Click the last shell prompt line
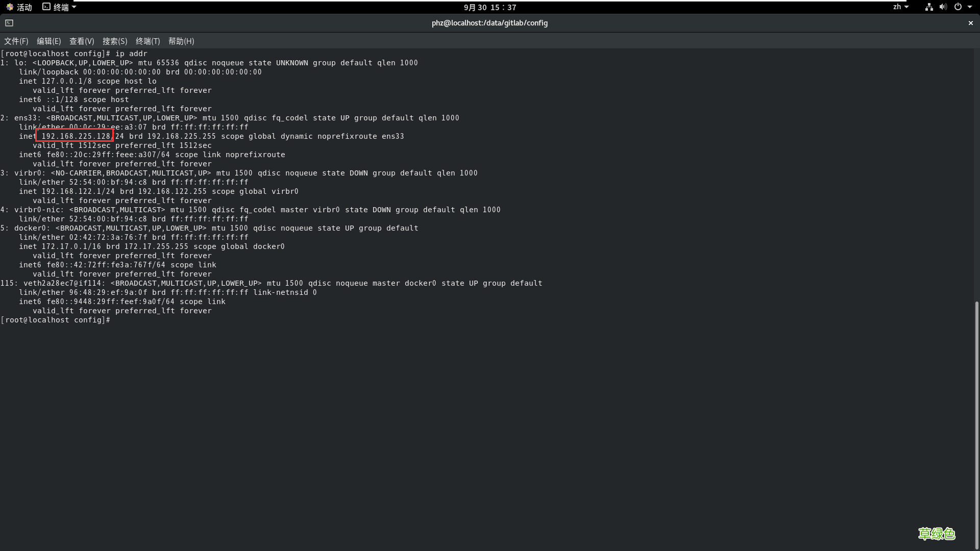 (56, 320)
